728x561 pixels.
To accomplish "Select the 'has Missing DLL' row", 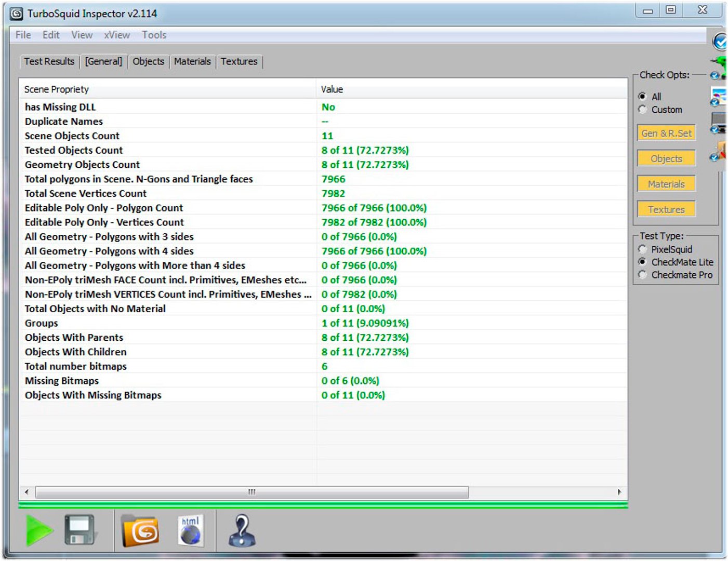I will click(x=323, y=107).
